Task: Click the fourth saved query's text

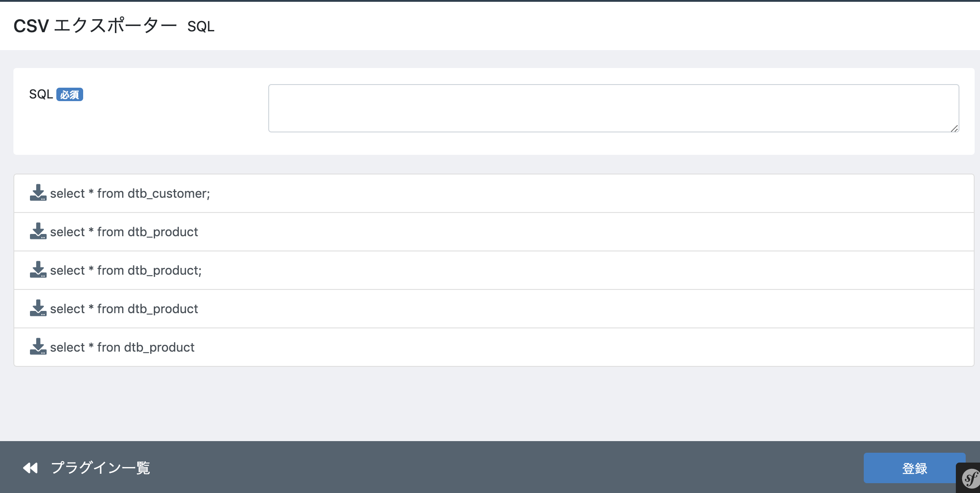Action: 124,309
